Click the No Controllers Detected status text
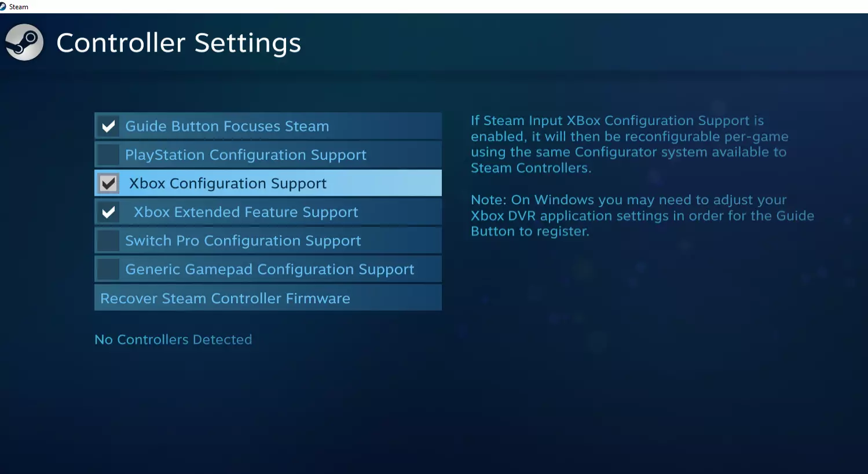Image resolution: width=868 pixels, height=474 pixels. pos(173,340)
